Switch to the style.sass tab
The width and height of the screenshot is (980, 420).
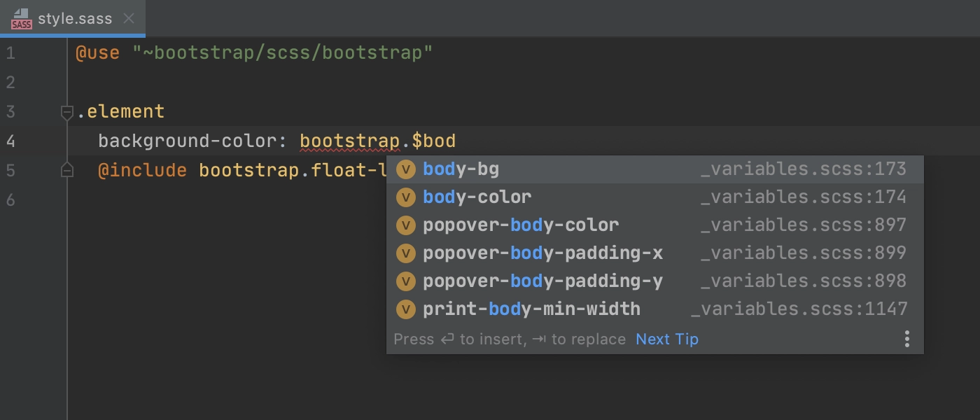[75, 19]
